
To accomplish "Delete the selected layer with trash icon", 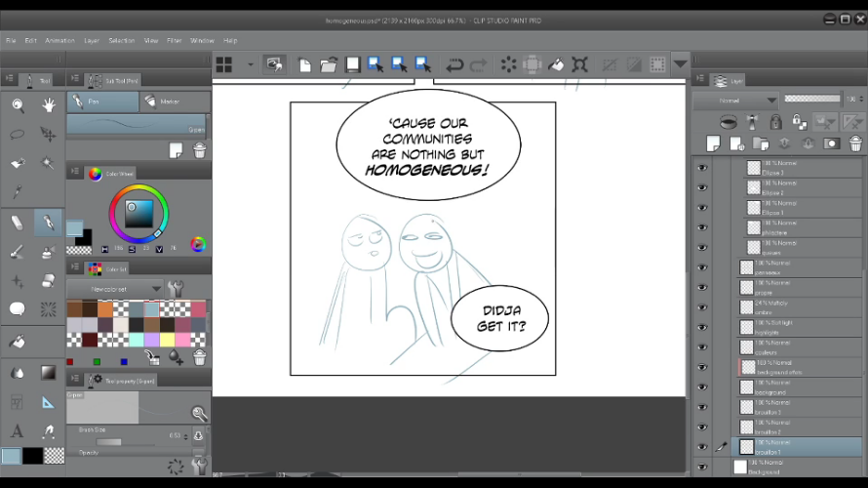I will click(855, 144).
